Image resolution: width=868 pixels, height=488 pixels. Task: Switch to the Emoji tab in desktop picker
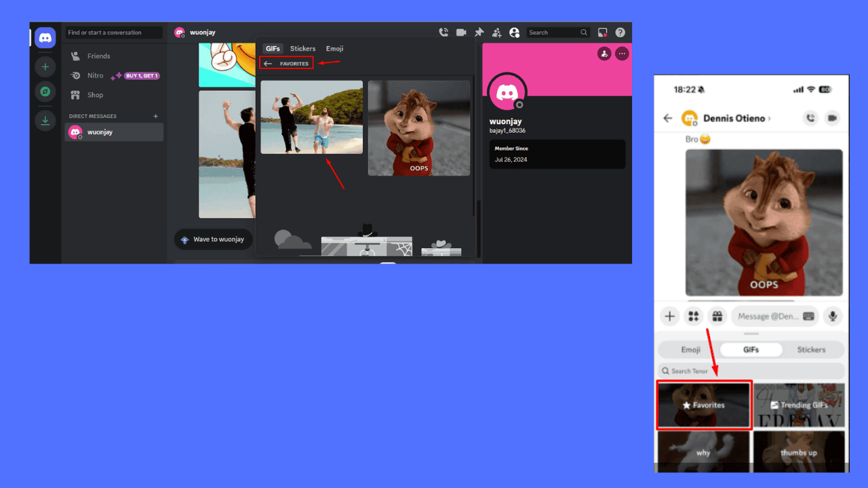334,49
